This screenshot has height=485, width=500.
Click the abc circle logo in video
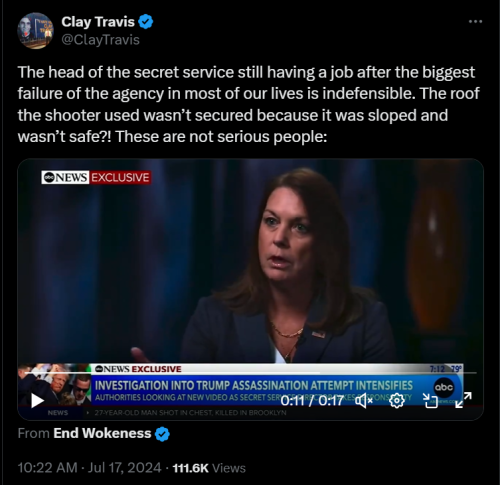coord(444,387)
